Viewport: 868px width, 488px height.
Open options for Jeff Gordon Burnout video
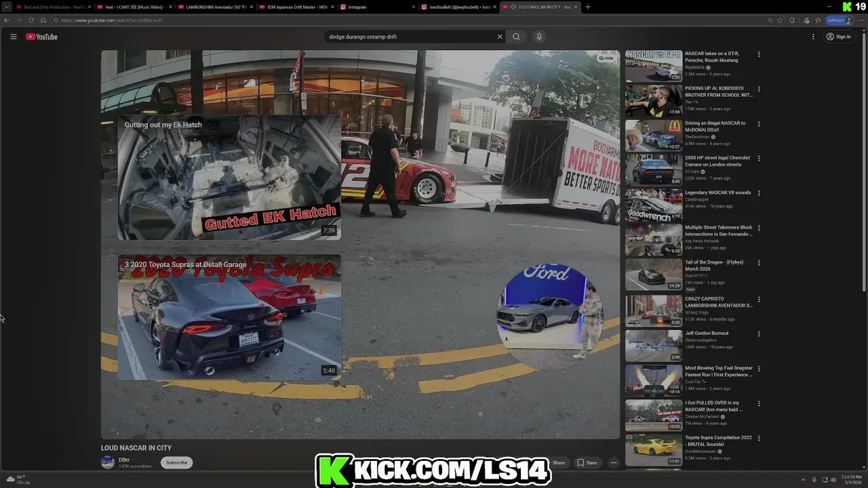tap(759, 334)
